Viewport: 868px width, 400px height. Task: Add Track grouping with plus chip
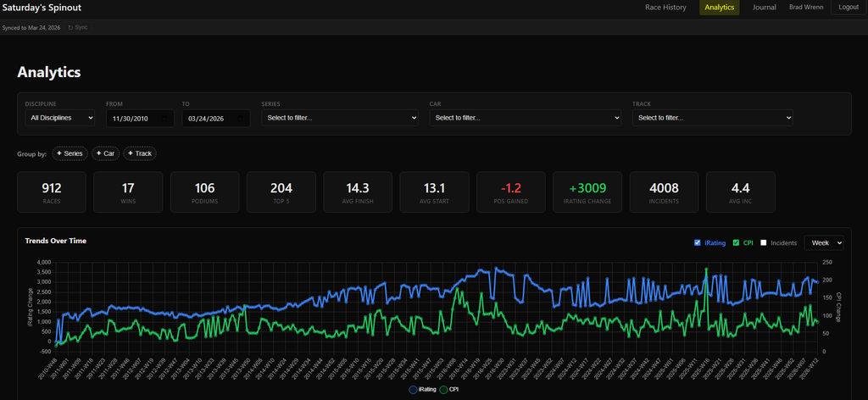click(x=140, y=153)
